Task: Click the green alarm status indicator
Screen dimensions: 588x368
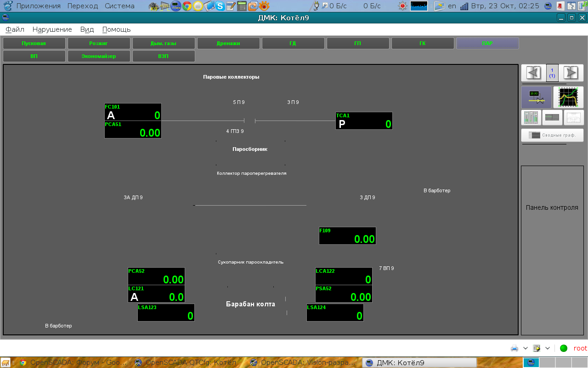Action: [x=564, y=348]
